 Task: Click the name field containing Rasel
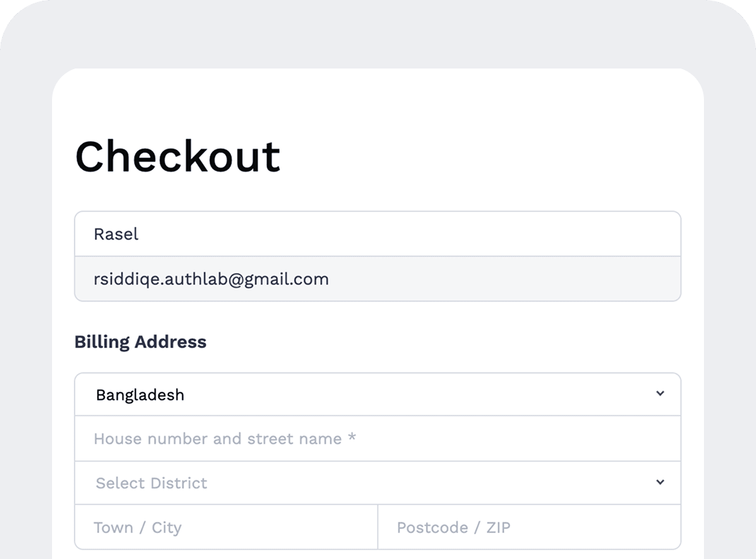pyautogui.click(x=377, y=234)
